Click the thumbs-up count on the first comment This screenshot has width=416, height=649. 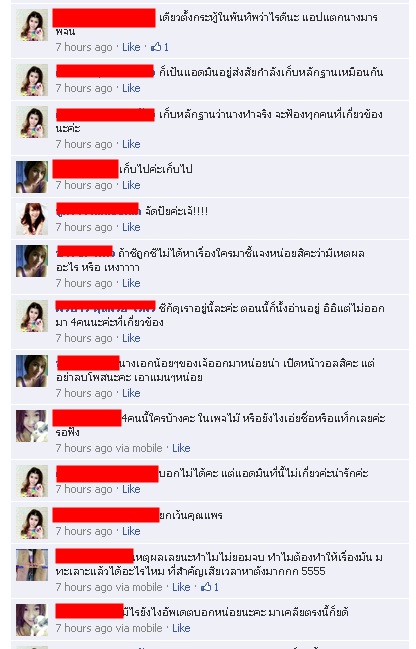tap(160, 47)
